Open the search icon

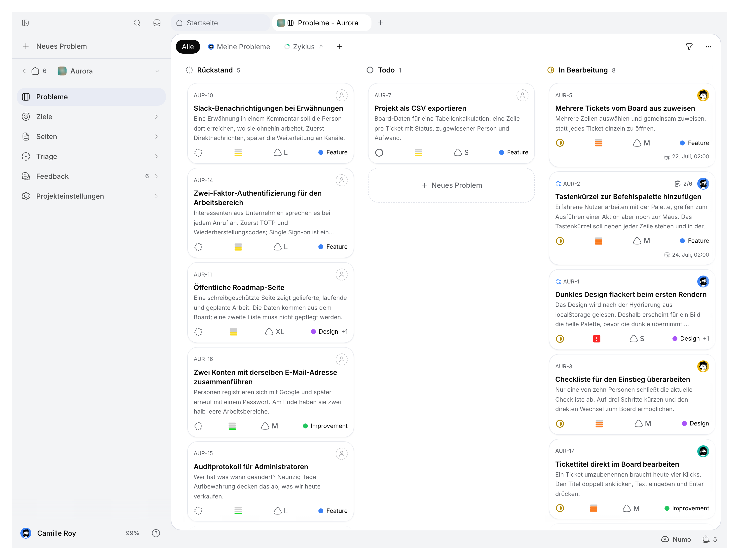click(x=137, y=23)
